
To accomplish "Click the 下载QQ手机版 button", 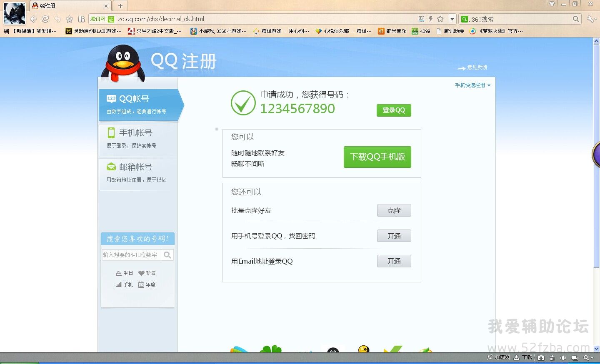I will (x=377, y=157).
